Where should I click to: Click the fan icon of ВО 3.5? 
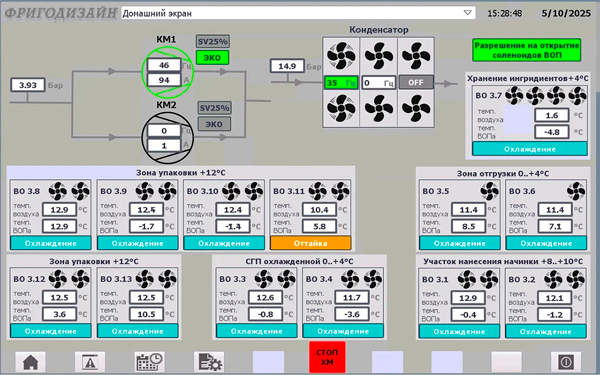tap(489, 191)
